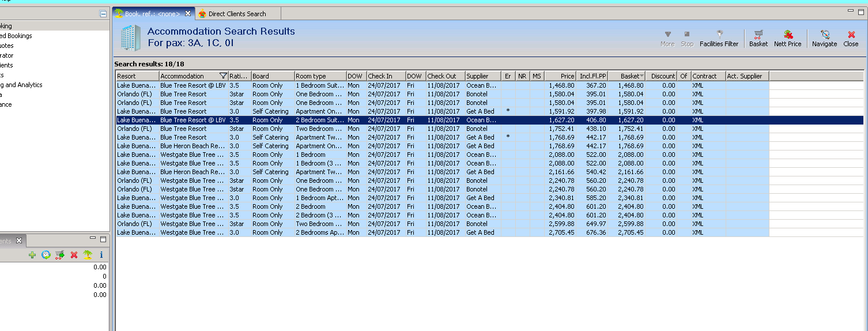Click the green plus add icon
Screen dimensions: 868x331
tap(32, 255)
